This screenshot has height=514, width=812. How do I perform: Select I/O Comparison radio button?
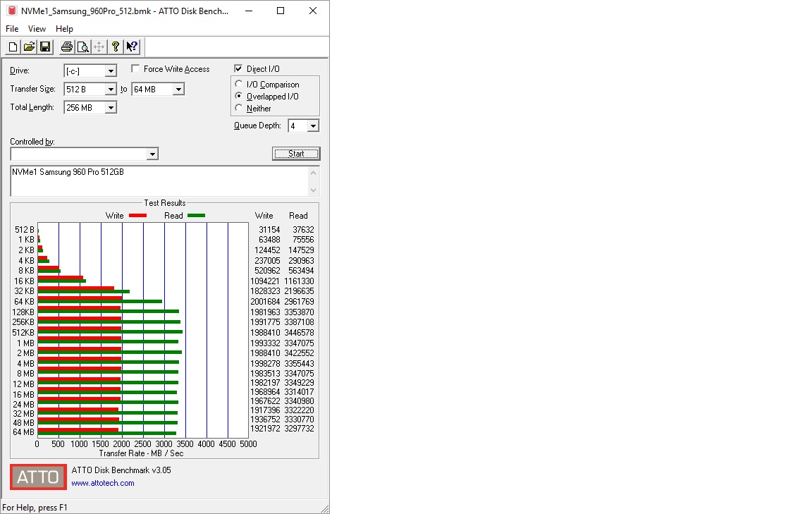click(x=239, y=84)
